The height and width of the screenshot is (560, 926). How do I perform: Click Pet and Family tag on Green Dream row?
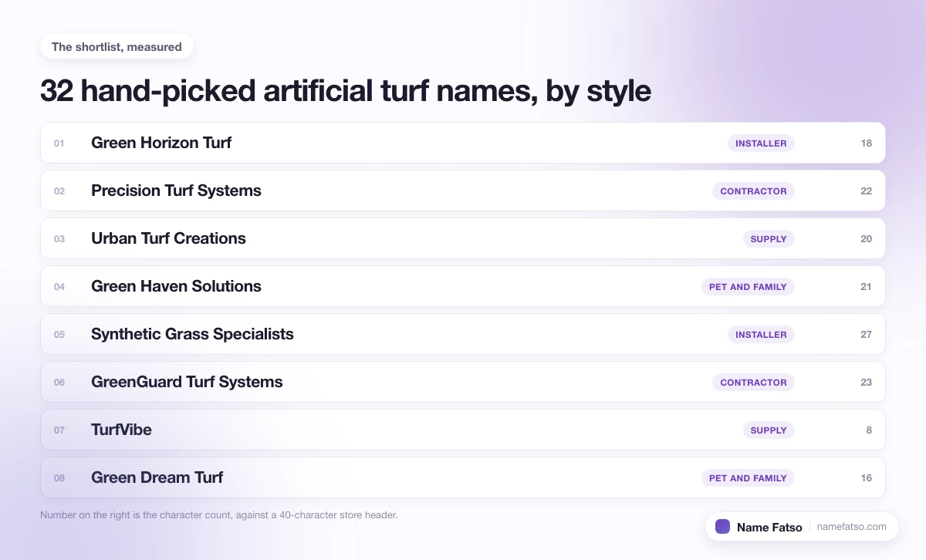coord(748,477)
